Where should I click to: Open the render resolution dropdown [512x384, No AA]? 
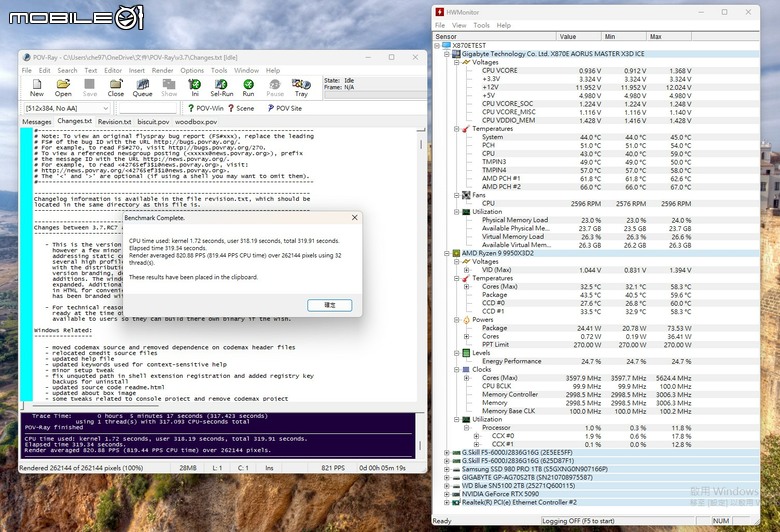tap(66, 108)
